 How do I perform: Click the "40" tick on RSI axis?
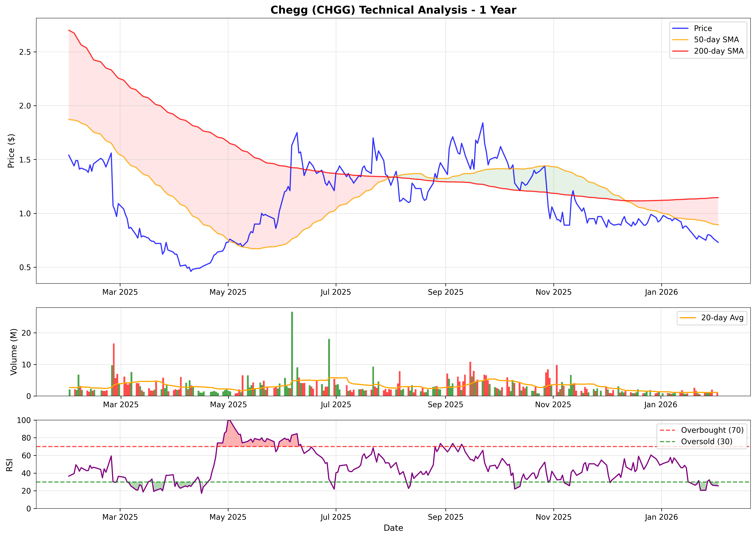point(26,473)
